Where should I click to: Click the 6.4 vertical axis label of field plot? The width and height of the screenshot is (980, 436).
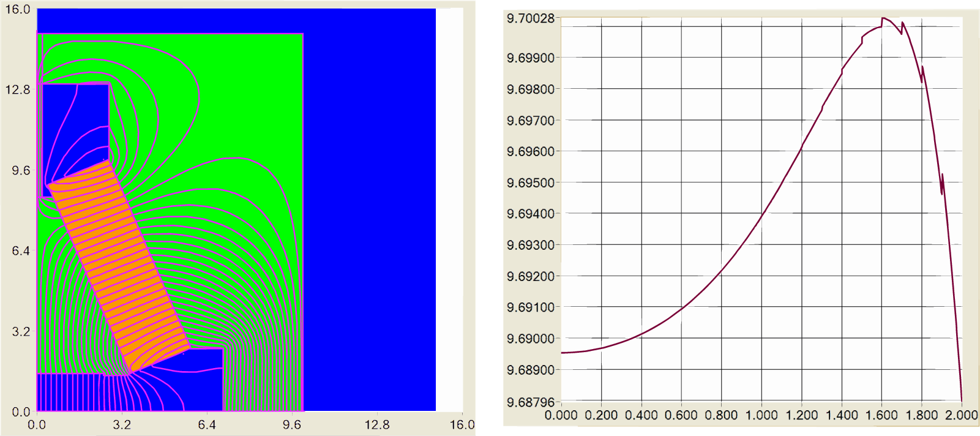click(21, 251)
